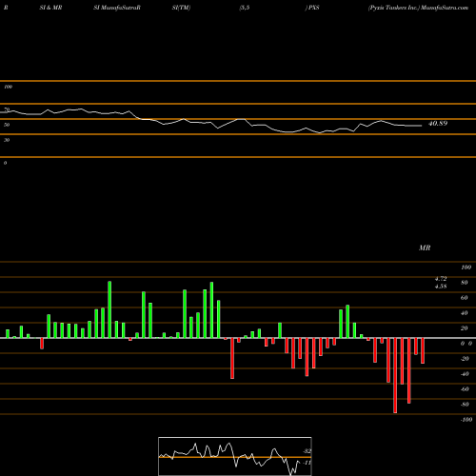Click the -11 value in the mini chart
Screen dimensions: 476x476
(307, 463)
